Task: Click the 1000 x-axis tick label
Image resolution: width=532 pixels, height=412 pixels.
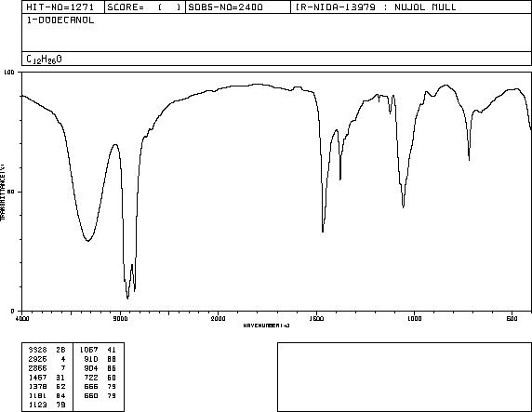Action: tap(414, 318)
